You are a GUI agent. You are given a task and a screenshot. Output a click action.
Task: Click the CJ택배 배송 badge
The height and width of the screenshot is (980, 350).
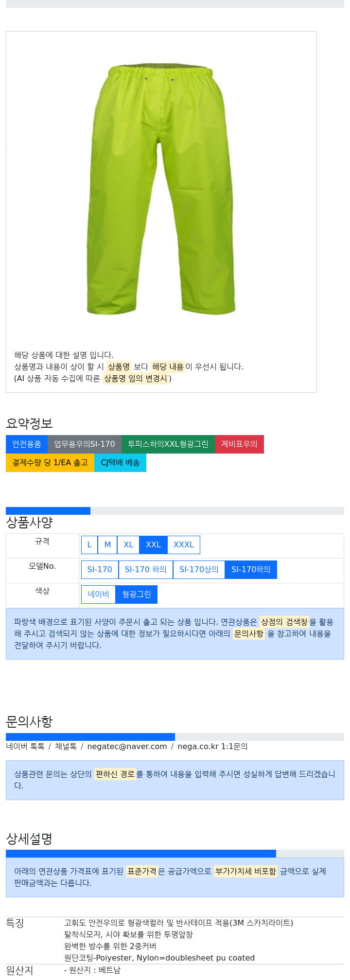point(120,462)
